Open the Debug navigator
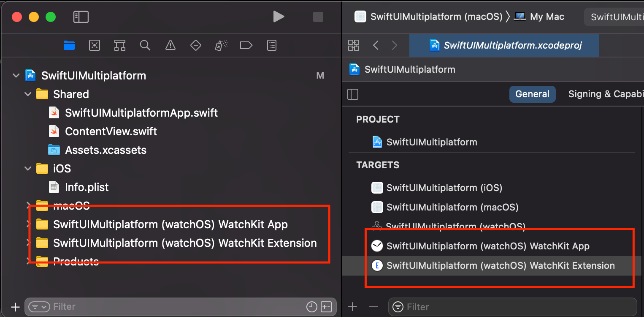Screen dimensions: 644x317 tap(221, 45)
